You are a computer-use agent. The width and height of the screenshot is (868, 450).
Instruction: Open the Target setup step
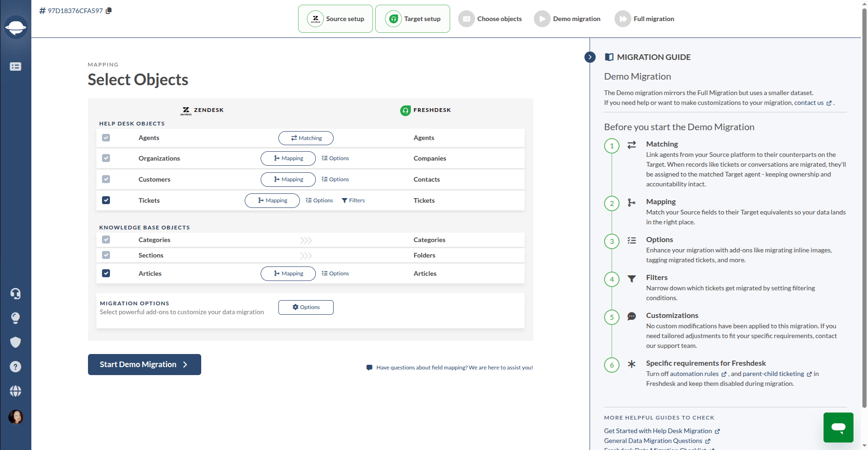click(x=413, y=19)
